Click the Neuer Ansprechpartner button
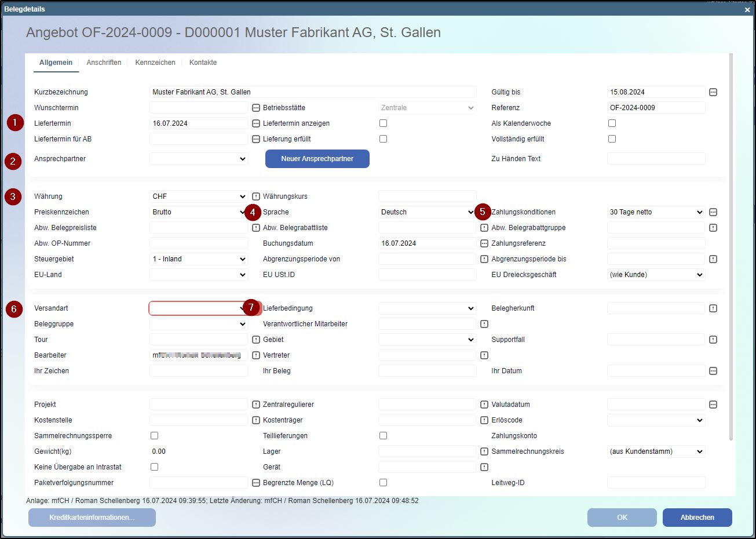Image resolution: width=756 pixels, height=539 pixels. point(317,159)
